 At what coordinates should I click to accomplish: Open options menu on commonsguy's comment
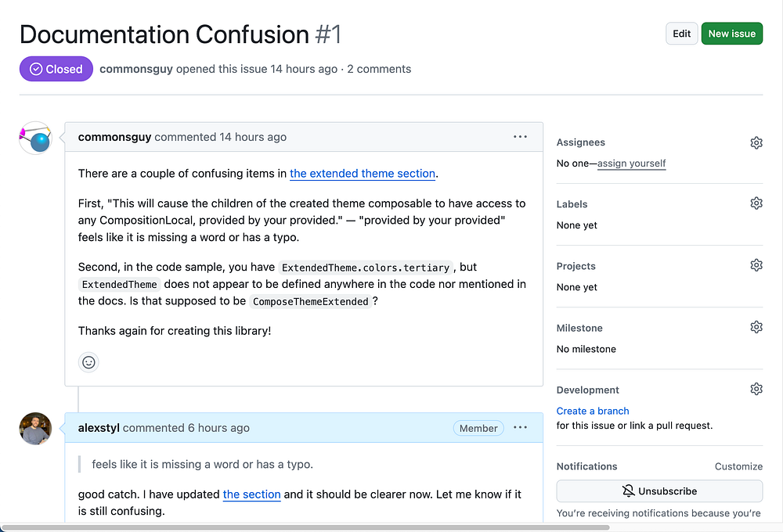click(x=520, y=137)
